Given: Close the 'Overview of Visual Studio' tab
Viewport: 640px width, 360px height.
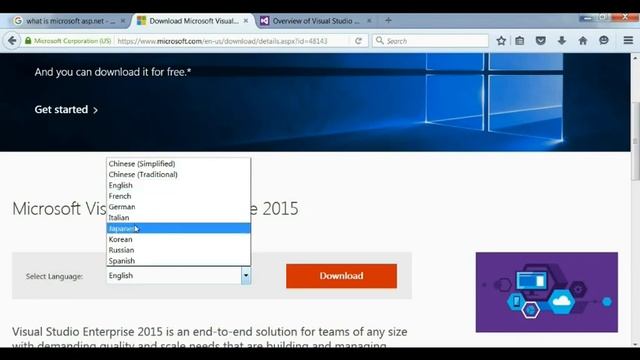Looking at the screenshot, I should tap(369, 21).
